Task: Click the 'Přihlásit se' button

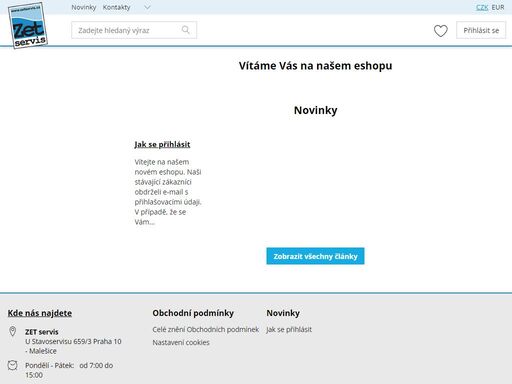Action: click(481, 30)
